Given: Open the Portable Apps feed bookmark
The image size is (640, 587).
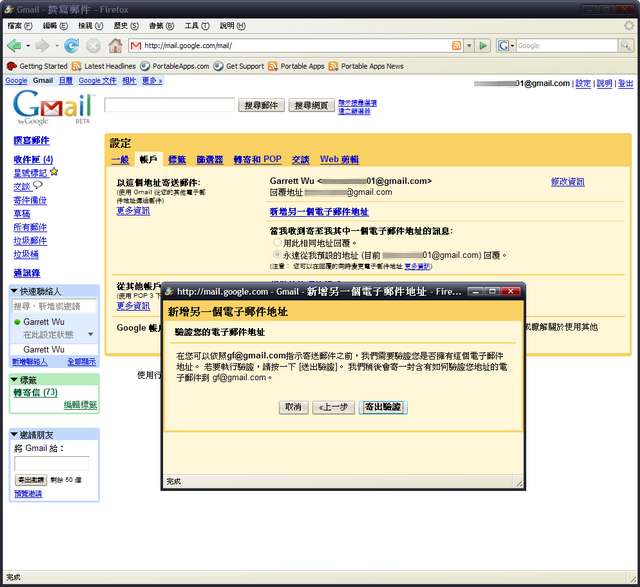Looking at the screenshot, I should pos(296,66).
